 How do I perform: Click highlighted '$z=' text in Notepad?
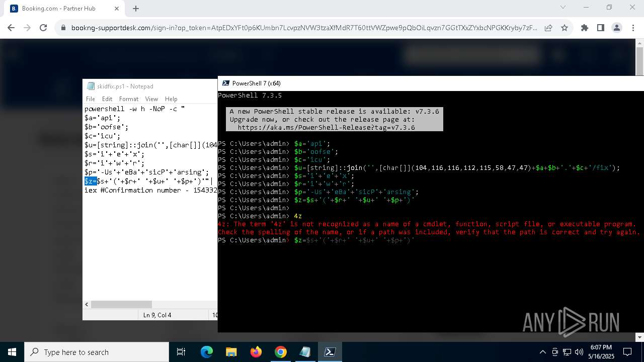tap(91, 181)
